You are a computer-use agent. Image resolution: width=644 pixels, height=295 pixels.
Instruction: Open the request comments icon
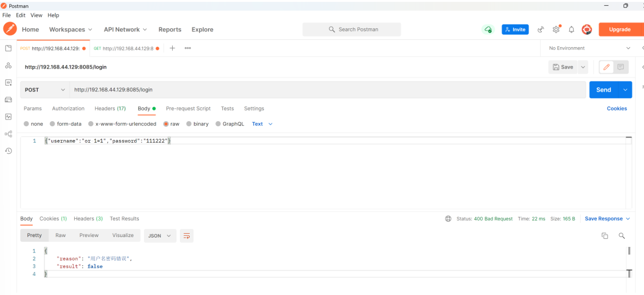[x=620, y=67]
